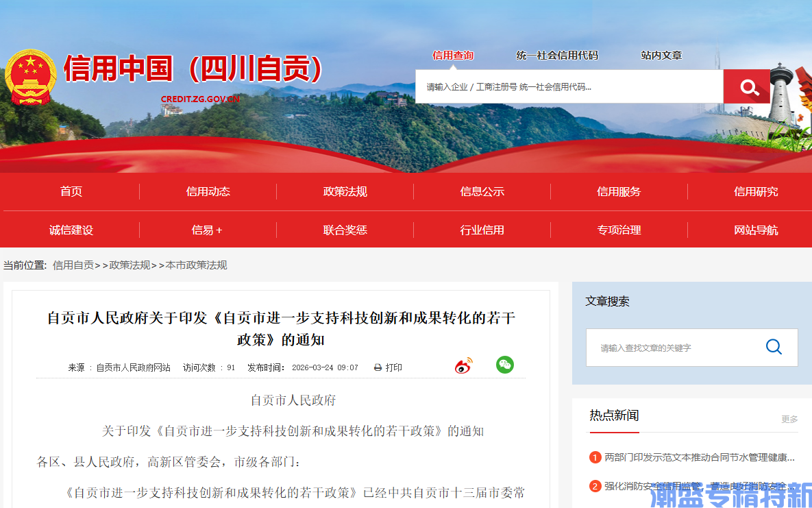The width and height of the screenshot is (812, 508).
Task: Open the 首页 menu item
Action: point(71,192)
